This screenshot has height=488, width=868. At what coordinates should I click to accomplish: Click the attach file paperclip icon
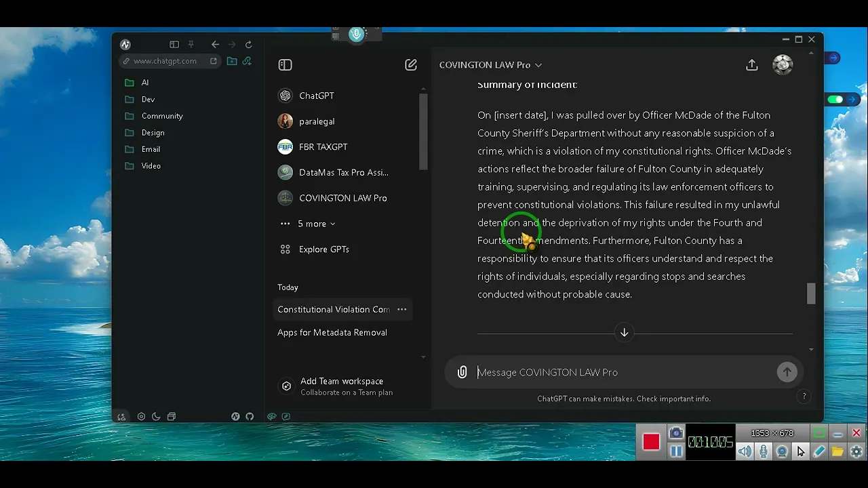coord(462,372)
